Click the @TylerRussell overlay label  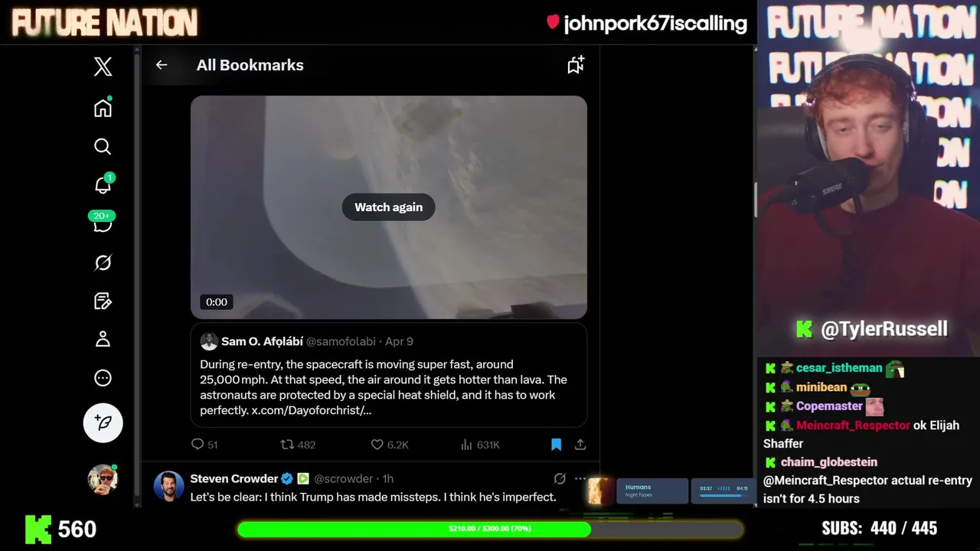(884, 329)
